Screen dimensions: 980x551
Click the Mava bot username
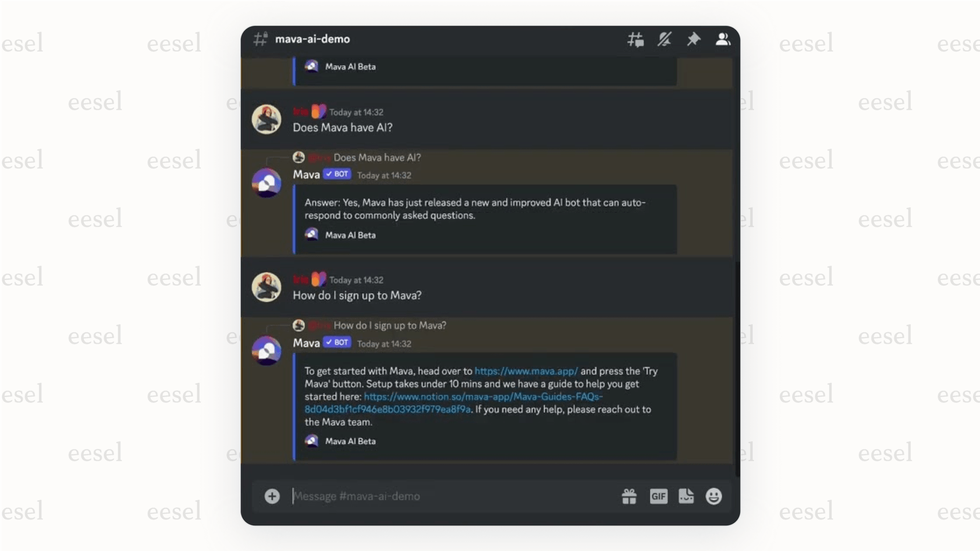coord(306,174)
